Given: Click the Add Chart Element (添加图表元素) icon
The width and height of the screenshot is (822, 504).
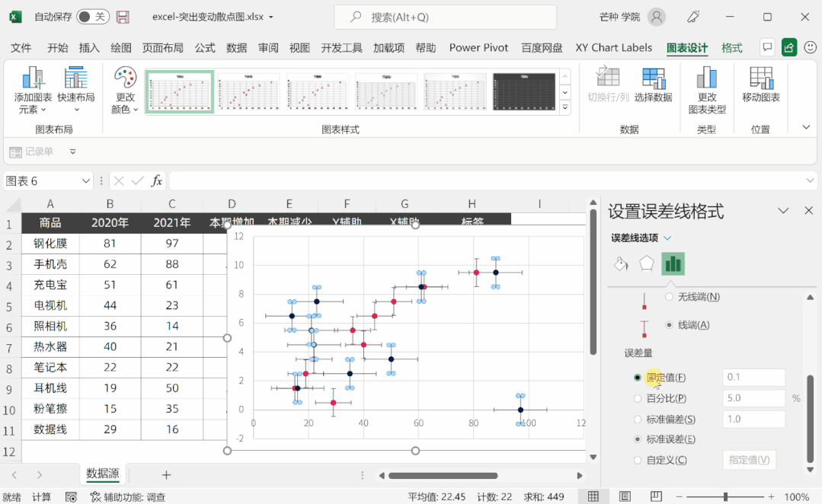Looking at the screenshot, I should pos(33,78).
